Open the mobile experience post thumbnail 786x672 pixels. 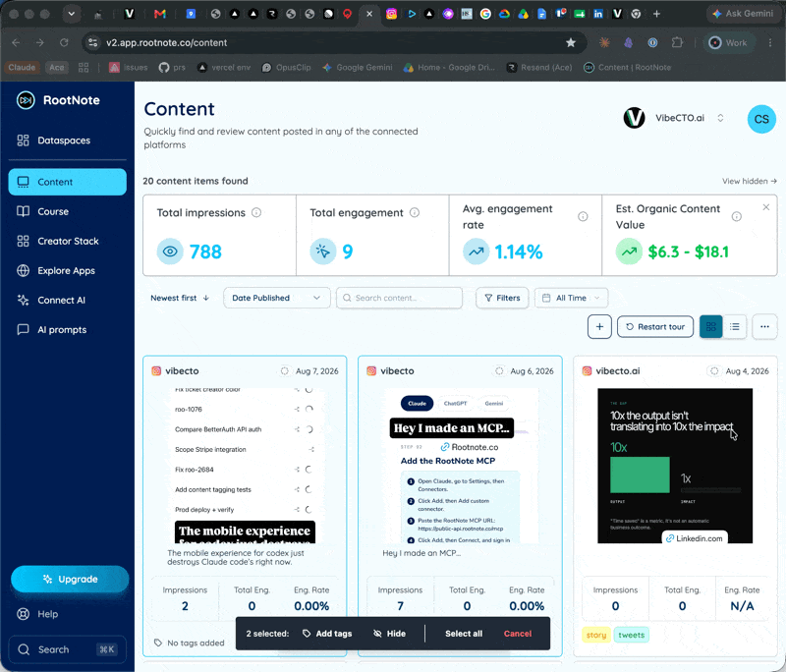245,466
